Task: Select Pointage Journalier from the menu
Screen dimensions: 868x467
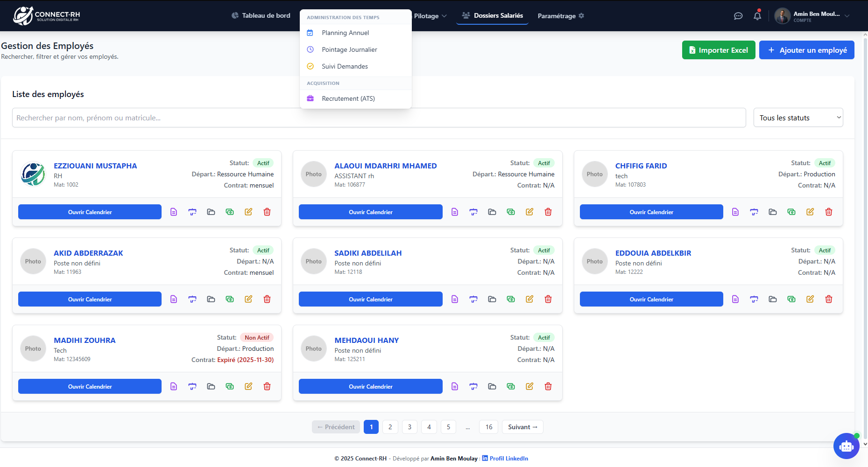Action: coord(349,49)
